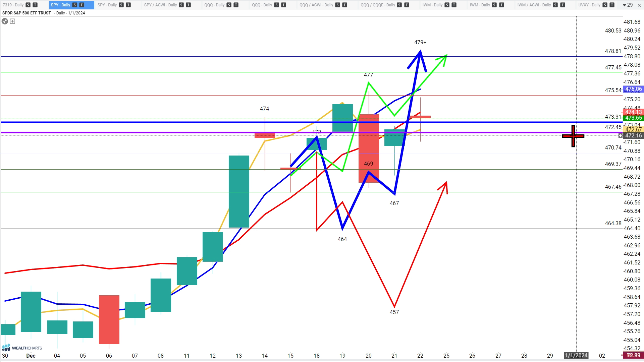This screenshot has width=644, height=362.
Task: Click the 478.81 horizontal line label
Action: [613, 51]
